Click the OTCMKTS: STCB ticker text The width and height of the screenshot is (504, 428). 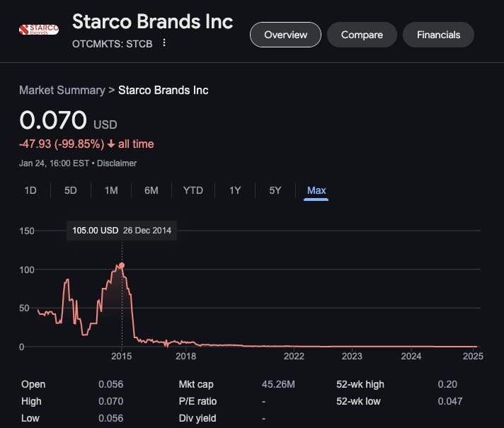point(112,44)
